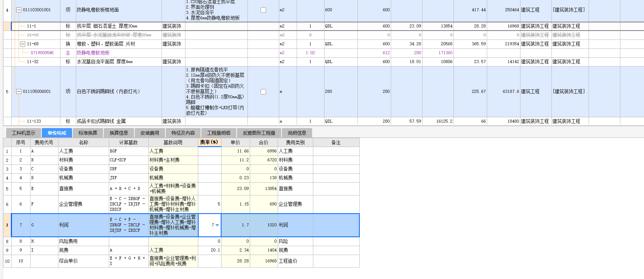Click the 企业管理费 rate cell showing 5
This screenshot has width=644, height=279.
pos(210,204)
